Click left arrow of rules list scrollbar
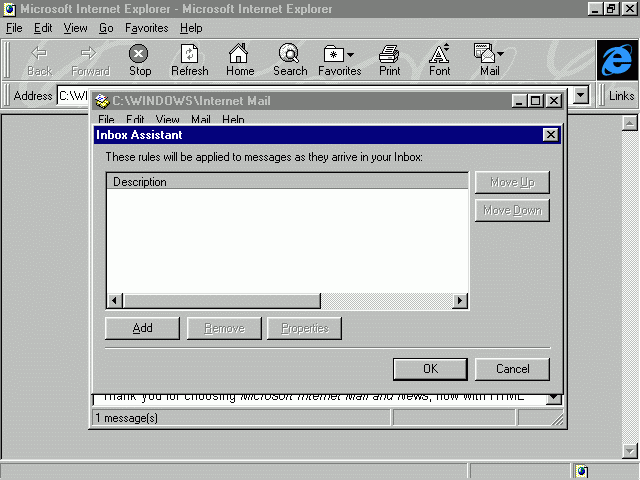The width and height of the screenshot is (640, 480). tap(114, 301)
